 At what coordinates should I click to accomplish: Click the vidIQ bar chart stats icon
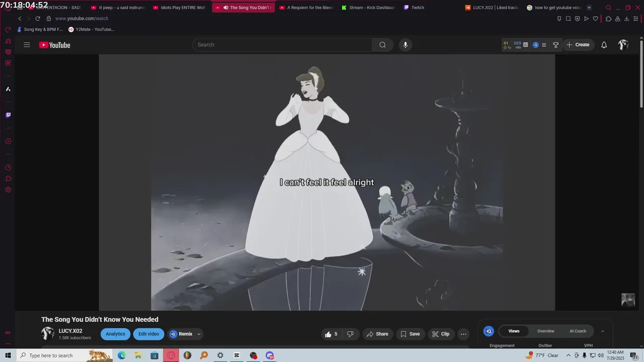pyautogui.click(x=526, y=45)
